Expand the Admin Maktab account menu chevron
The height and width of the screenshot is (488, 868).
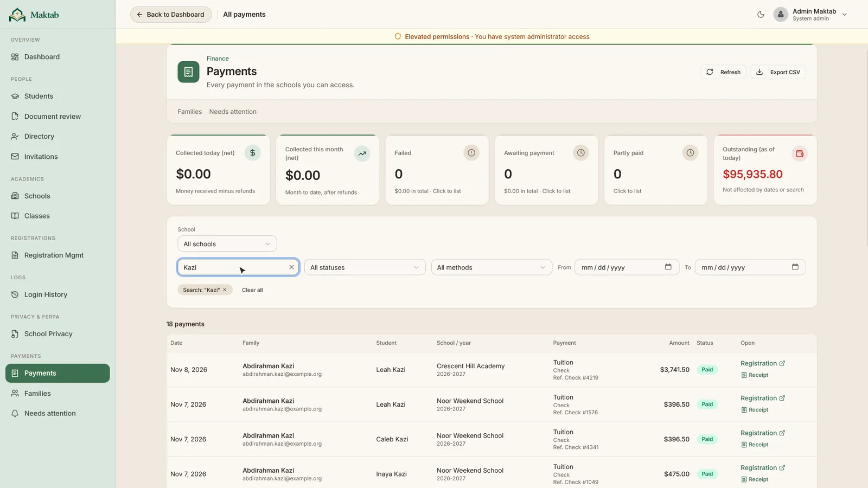pyautogui.click(x=844, y=15)
